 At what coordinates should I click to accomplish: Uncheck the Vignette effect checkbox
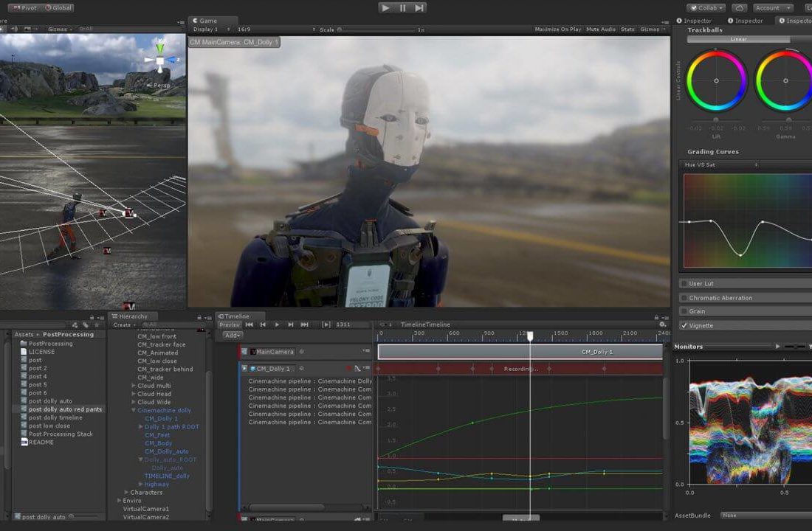[x=684, y=325]
